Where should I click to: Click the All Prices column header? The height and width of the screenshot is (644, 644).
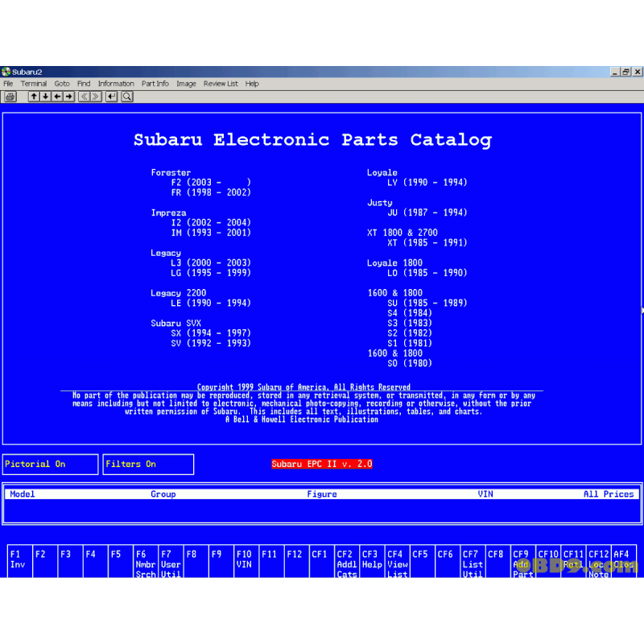click(x=609, y=494)
